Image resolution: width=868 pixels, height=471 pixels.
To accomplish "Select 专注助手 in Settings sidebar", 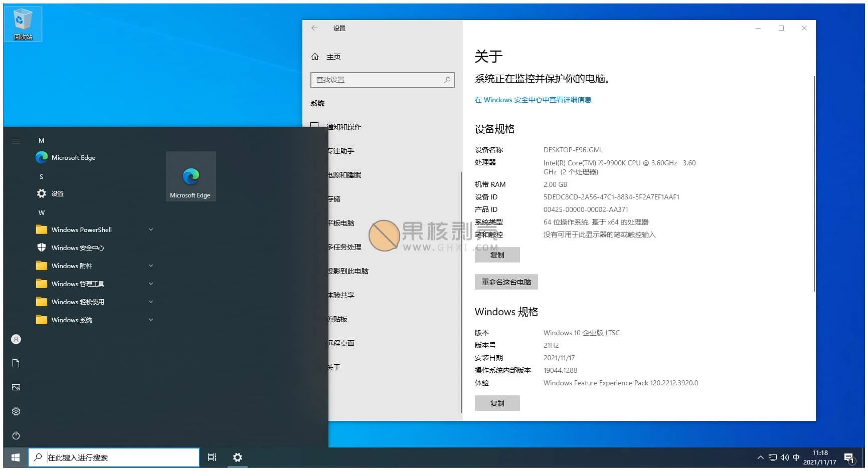I will tap(341, 151).
